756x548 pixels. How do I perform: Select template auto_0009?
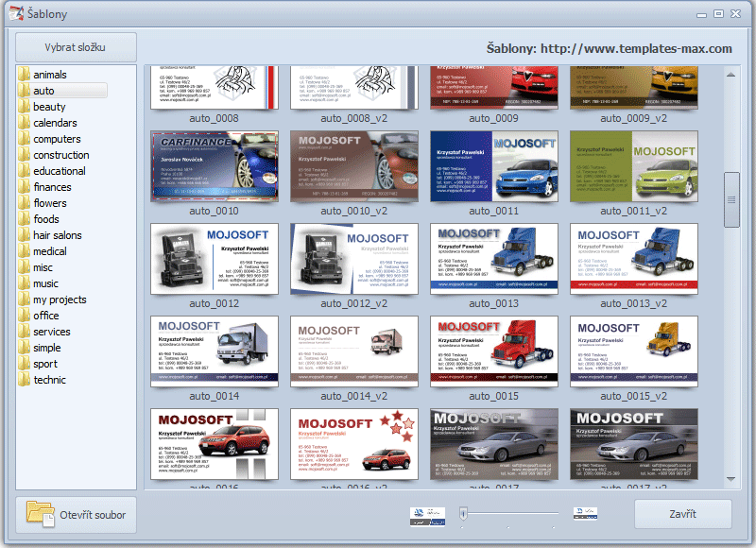click(493, 88)
